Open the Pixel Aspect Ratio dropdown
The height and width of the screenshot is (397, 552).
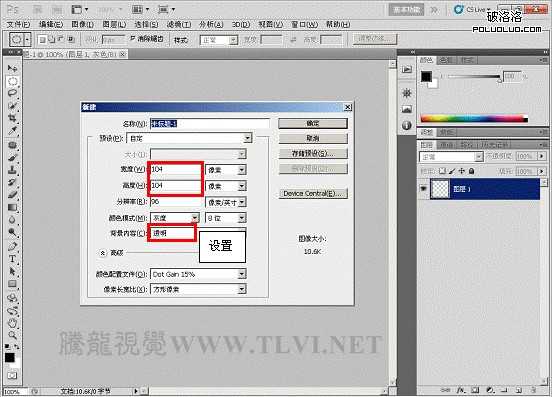pyautogui.click(x=242, y=289)
